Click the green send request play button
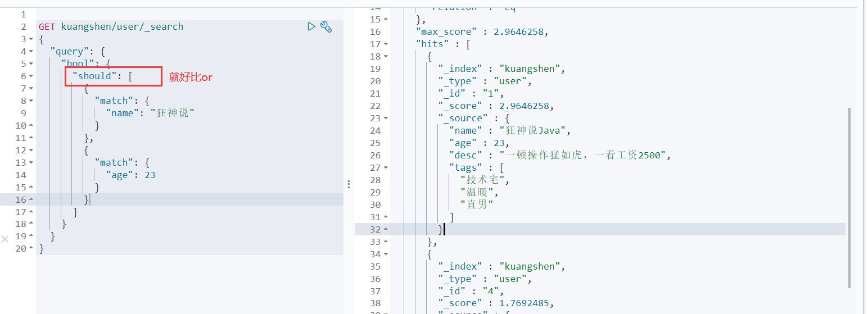868x314 pixels. pyautogui.click(x=311, y=26)
